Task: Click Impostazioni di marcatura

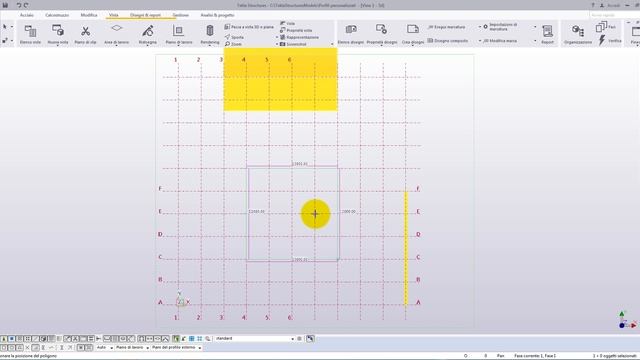Action: (500, 27)
